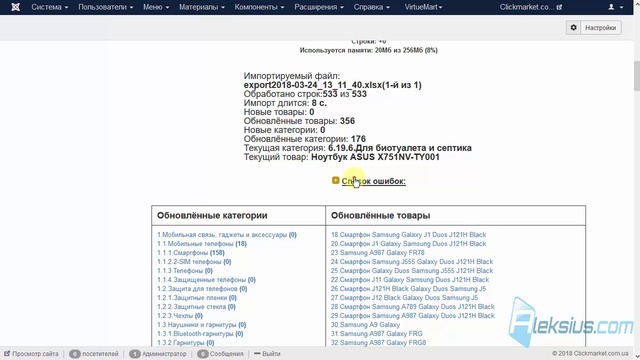Open the Компоненты menu

[259, 7]
